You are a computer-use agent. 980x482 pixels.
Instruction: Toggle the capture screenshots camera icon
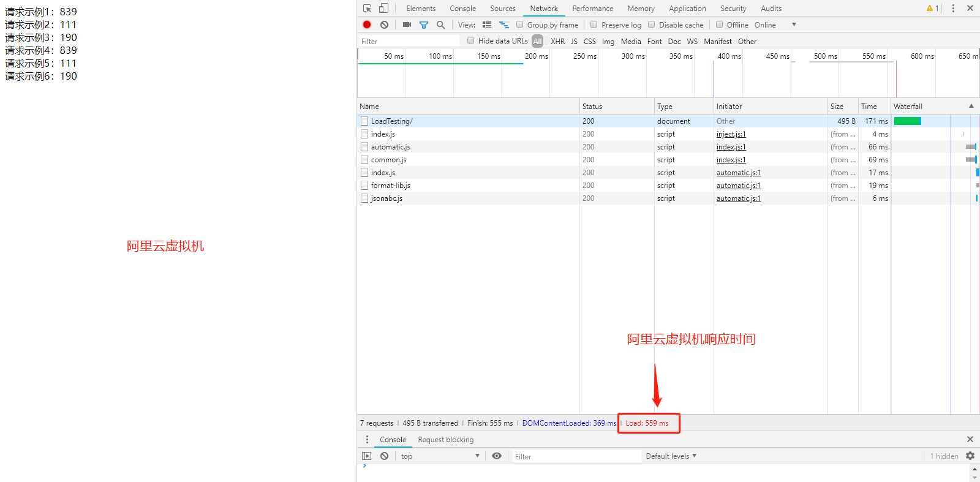[407, 24]
